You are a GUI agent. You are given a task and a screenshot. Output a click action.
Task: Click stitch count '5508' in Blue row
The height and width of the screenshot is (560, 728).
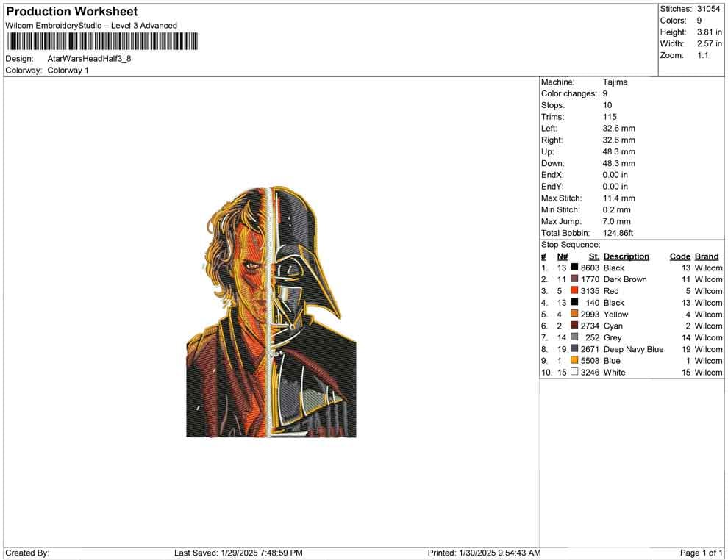[x=590, y=361]
